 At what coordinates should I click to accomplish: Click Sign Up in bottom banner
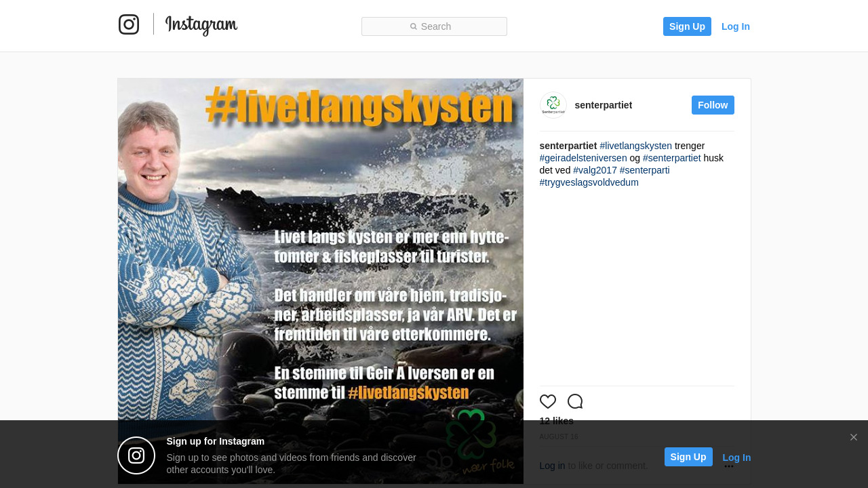[688, 457]
